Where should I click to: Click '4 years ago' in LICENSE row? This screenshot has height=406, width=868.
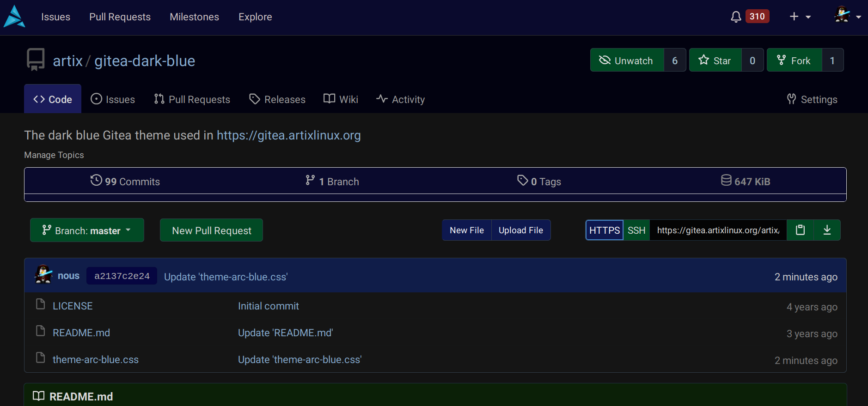point(812,307)
